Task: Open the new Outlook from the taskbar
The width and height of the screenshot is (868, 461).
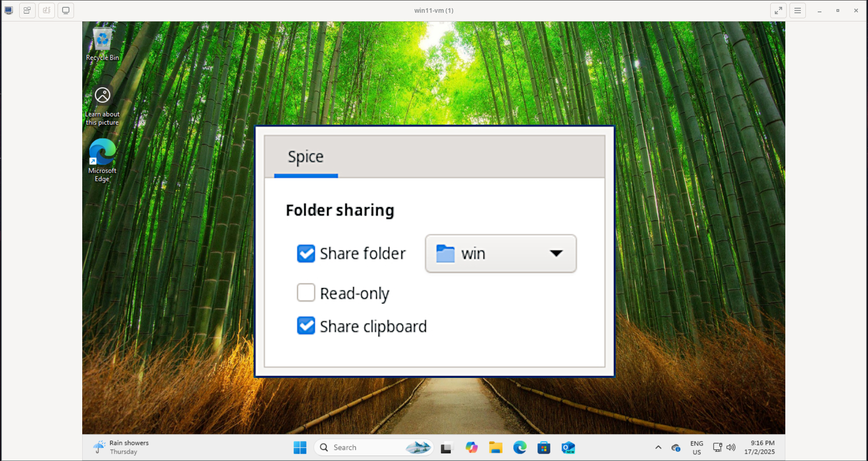Action: (x=568, y=448)
